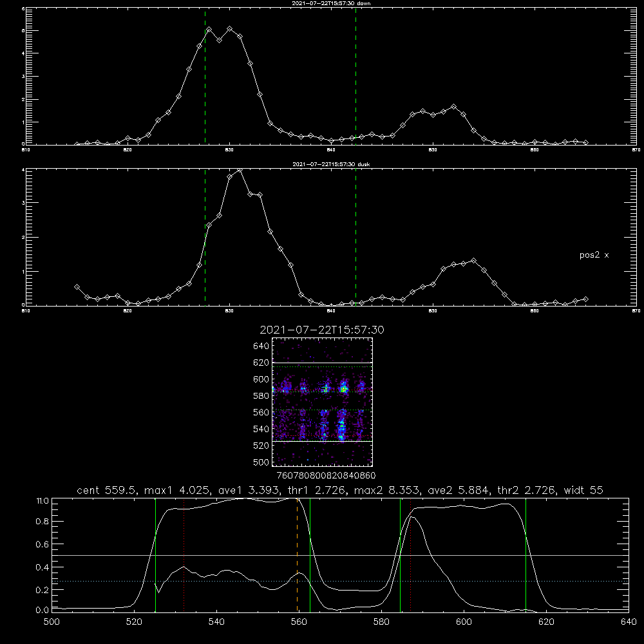The image size is (644, 644).
Task: Click the crowded x-axis numbers under spectral image
Action: [x=326, y=475]
